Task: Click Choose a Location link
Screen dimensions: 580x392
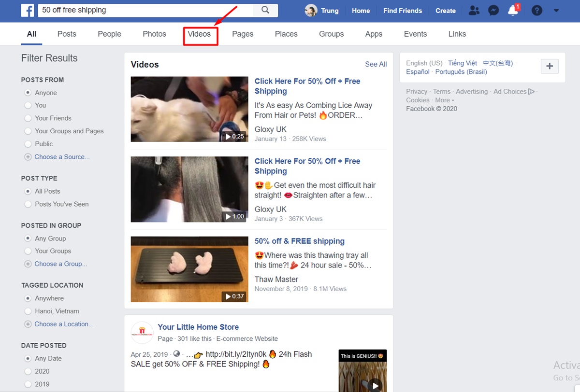Action: tap(64, 324)
